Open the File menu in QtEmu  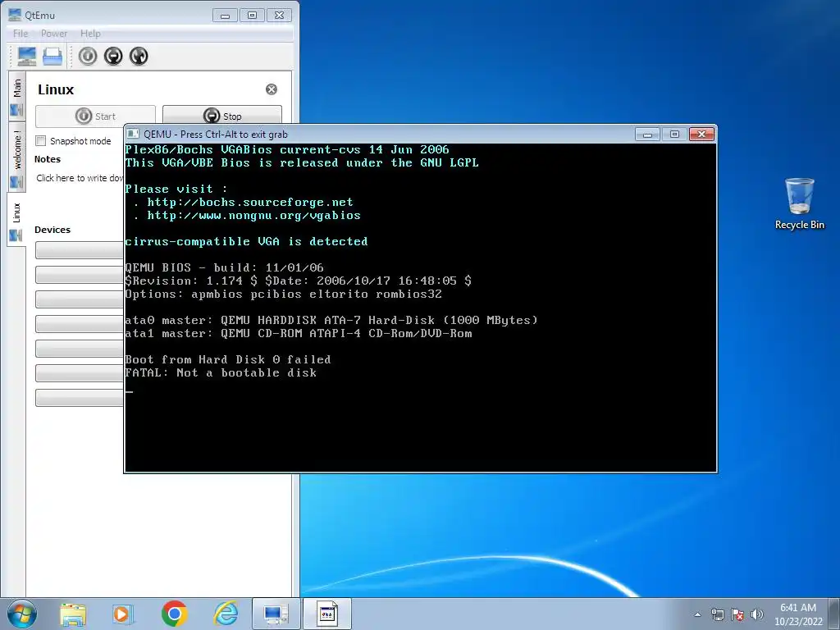coord(21,33)
